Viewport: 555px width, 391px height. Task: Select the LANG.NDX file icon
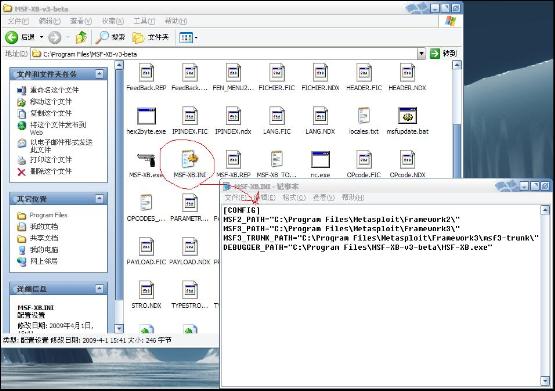click(x=320, y=116)
